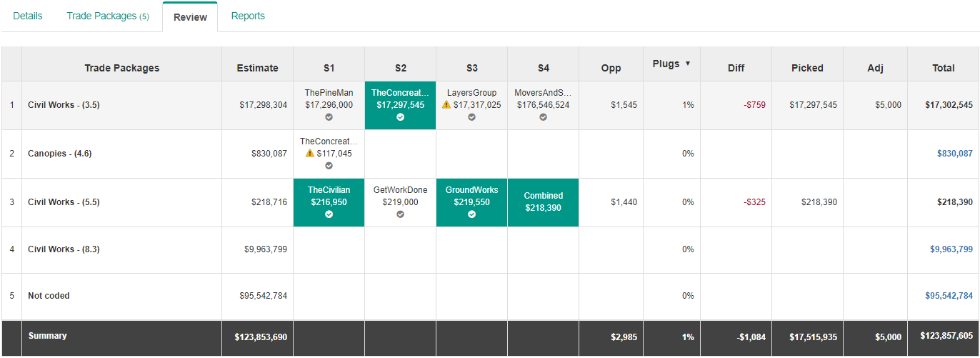Click check icon under TheCivilian bid
The width and height of the screenshot is (980, 358).
click(329, 214)
